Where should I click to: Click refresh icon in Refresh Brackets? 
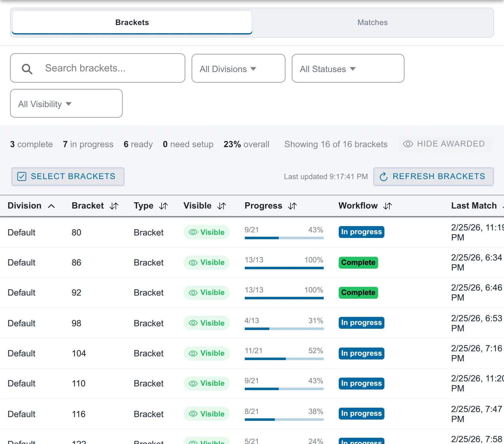point(383,177)
